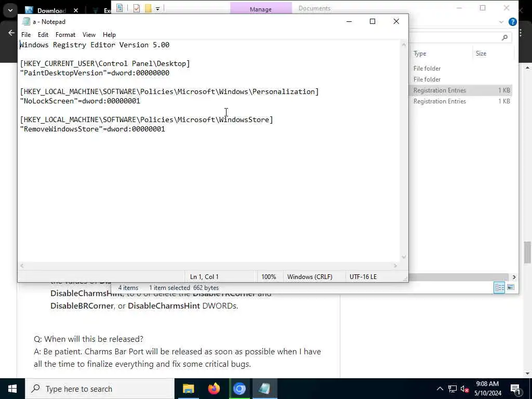Select the highlighted Registration Entries row
This screenshot has height=399, width=532.
(461, 90)
